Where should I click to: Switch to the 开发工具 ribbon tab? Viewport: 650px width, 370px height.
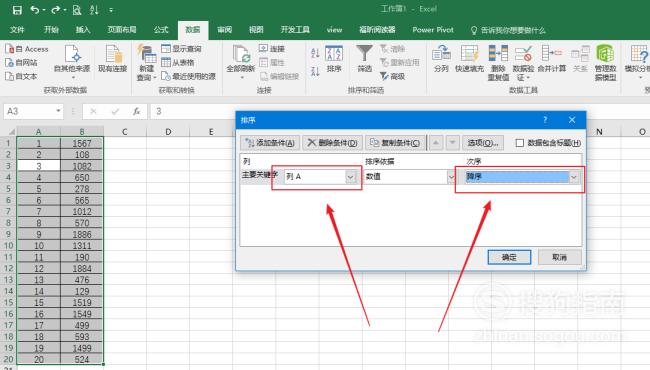(x=295, y=30)
